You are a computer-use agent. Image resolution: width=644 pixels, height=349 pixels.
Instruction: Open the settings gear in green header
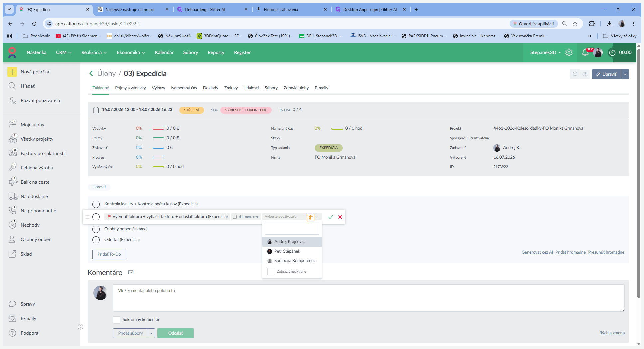[x=569, y=52]
